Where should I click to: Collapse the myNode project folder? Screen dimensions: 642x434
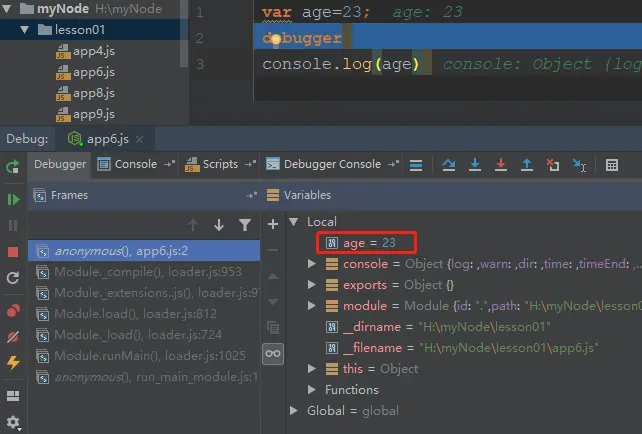(x=7, y=9)
